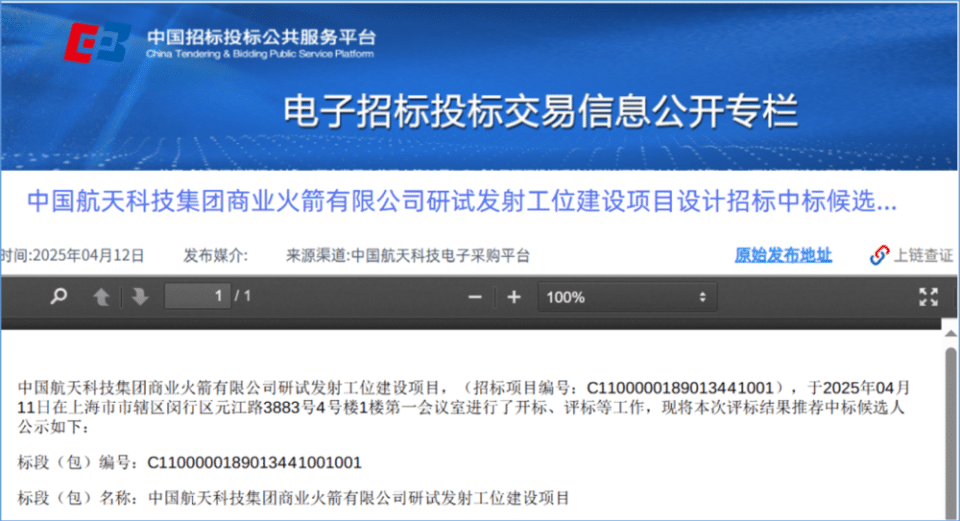The width and height of the screenshot is (960, 521).
Task: Click into the page number field
Action: point(197,296)
